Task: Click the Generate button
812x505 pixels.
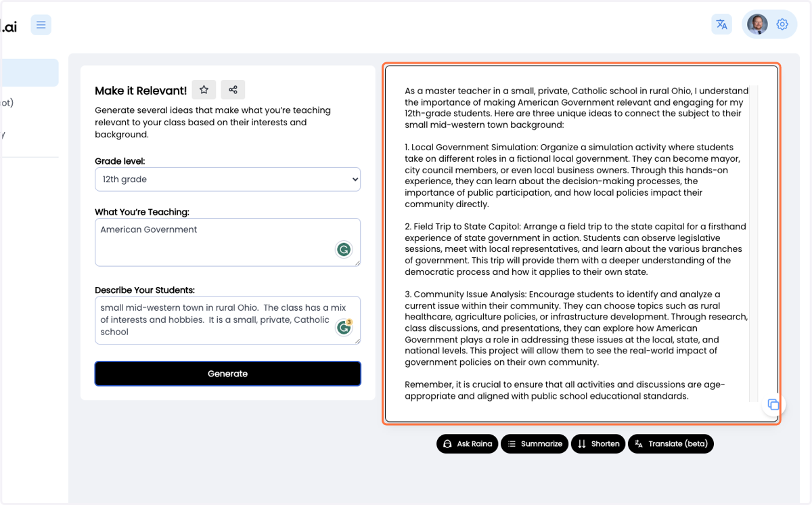Action: 227,374
